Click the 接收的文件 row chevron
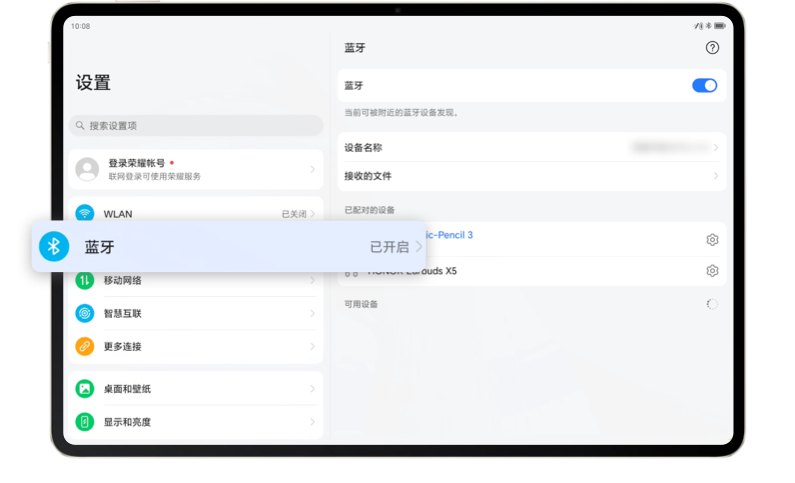 tap(715, 176)
